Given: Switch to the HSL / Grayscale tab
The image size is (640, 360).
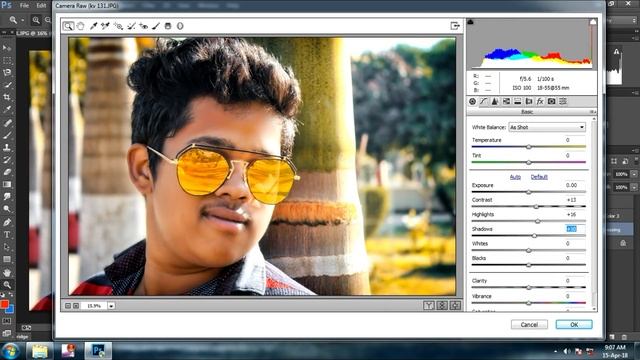Looking at the screenshot, I should 506,101.
